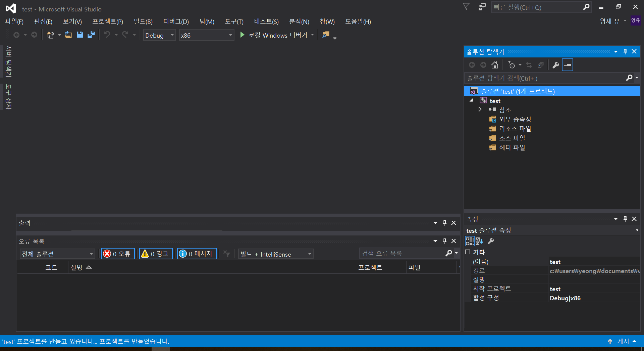Click the Solution Explorer back arrow icon
This screenshot has height=351, width=644.
[472, 65]
